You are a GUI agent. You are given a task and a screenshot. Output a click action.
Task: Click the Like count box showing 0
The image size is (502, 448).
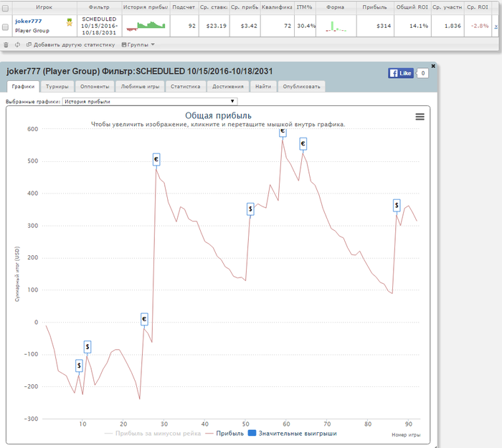click(x=422, y=73)
